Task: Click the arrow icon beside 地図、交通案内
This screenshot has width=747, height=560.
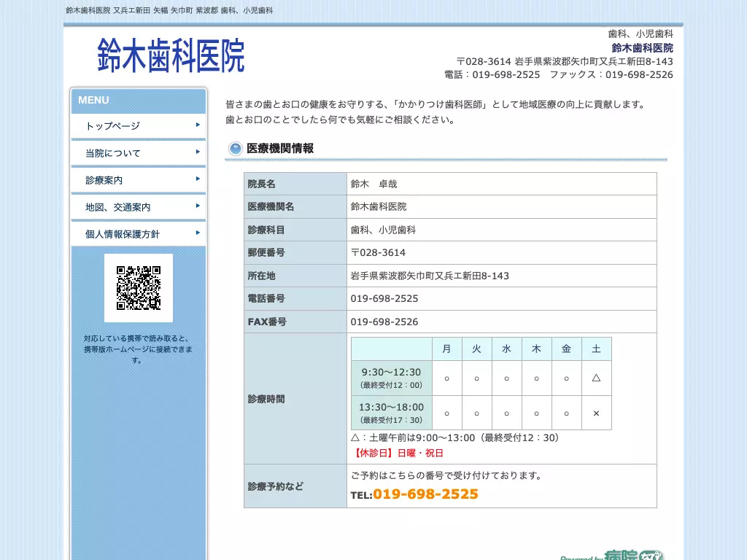Action: pyautogui.click(x=198, y=206)
